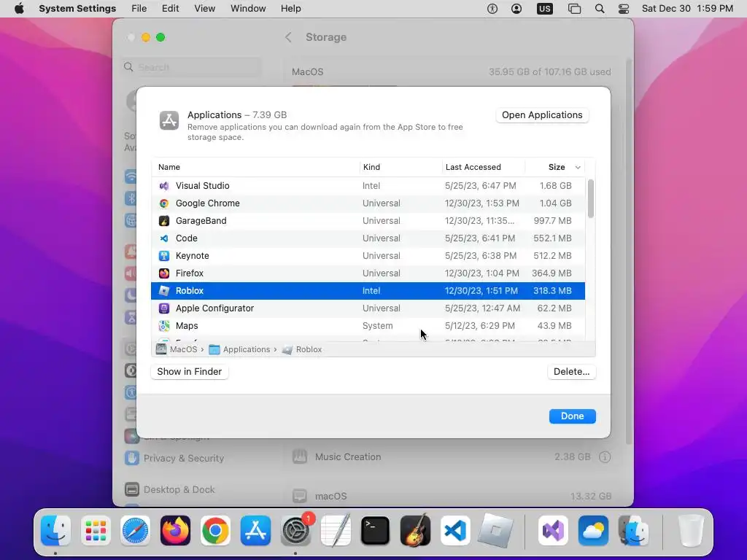Select the GarageBand row
Viewport: 747px width, 560px height.
click(368, 221)
